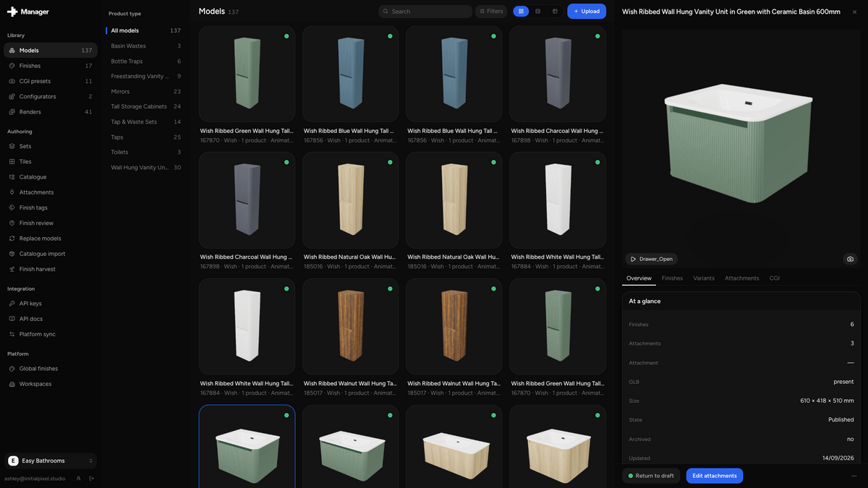Image resolution: width=868 pixels, height=488 pixels.
Task: Open the Models library section
Action: tap(50, 51)
